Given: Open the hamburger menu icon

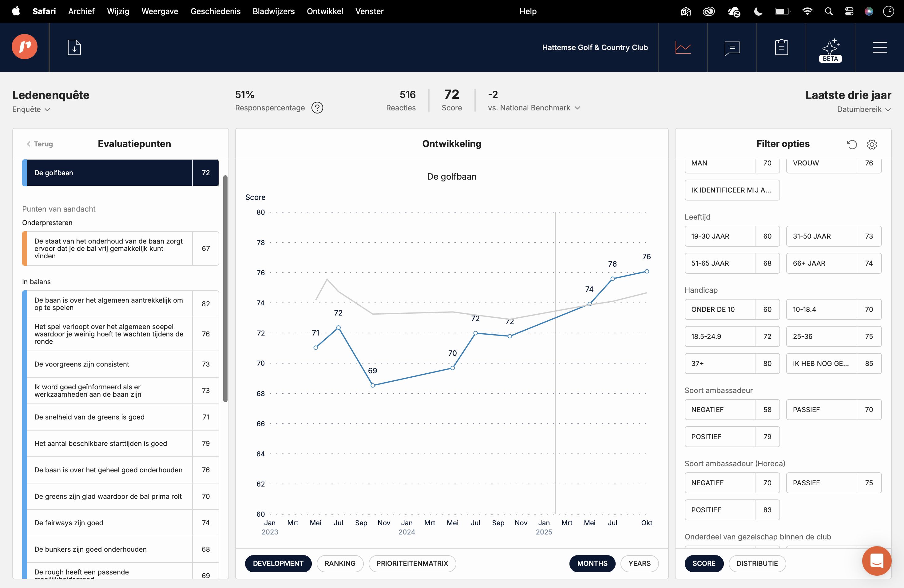Looking at the screenshot, I should [x=879, y=47].
